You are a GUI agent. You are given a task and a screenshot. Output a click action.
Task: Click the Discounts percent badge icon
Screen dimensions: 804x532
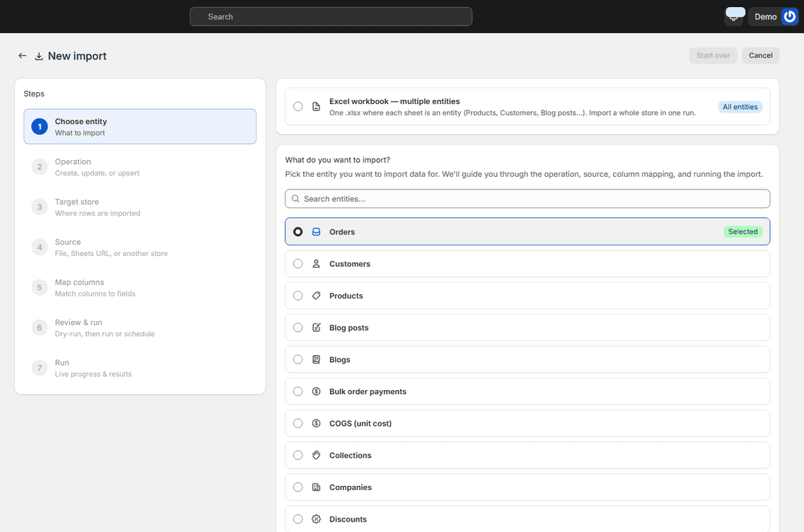tap(317, 519)
